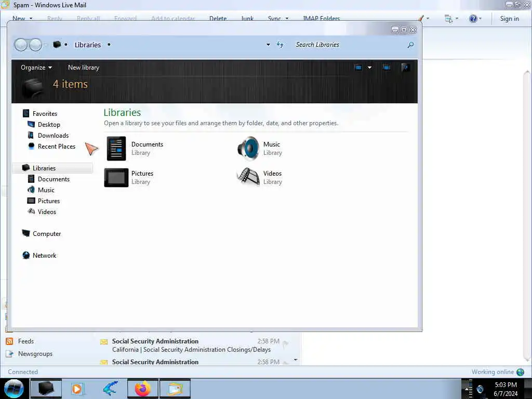Image resolution: width=532 pixels, height=399 pixels.
Task: Click IMAP Folders in Live Mail toolbar
Action: click(321, 18)
